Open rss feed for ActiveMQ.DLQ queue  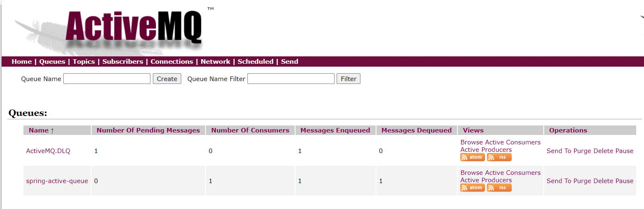click(x=499, y=157)
